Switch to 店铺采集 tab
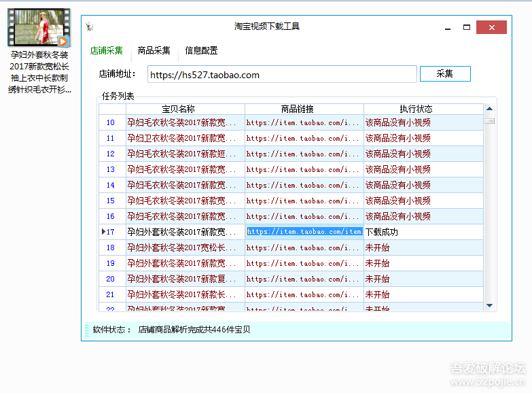This screenshot has height=393, width=532. 107,50
